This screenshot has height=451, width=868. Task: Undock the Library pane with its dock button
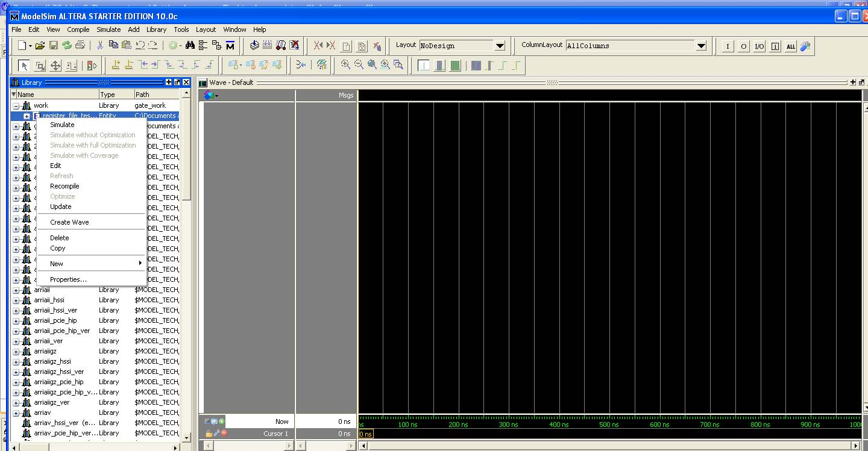[177, 82]
